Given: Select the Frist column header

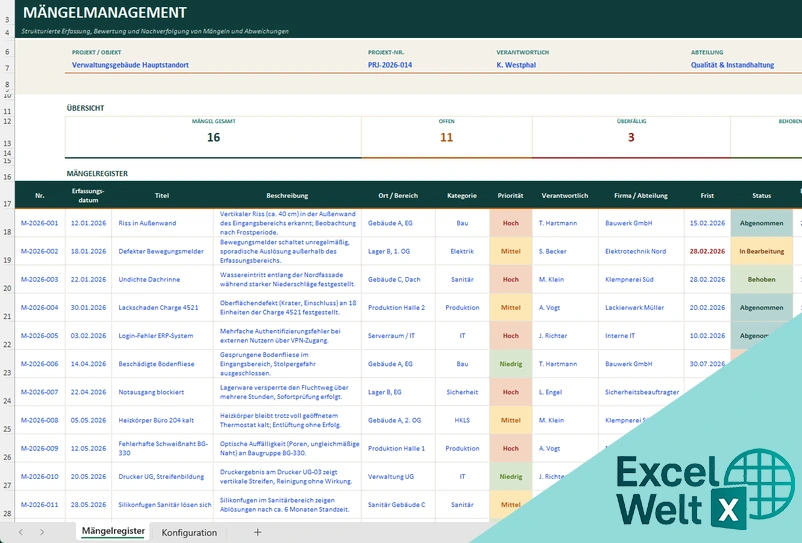Looking at the screenshot, I should (x=707, y=195).
